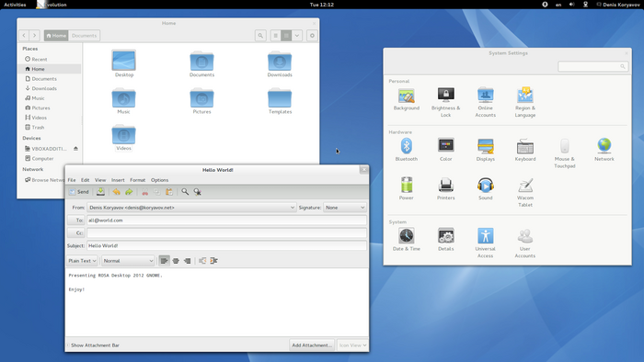Click the Cc recipients button
The image size is (644, 362).
click(76, 232)
